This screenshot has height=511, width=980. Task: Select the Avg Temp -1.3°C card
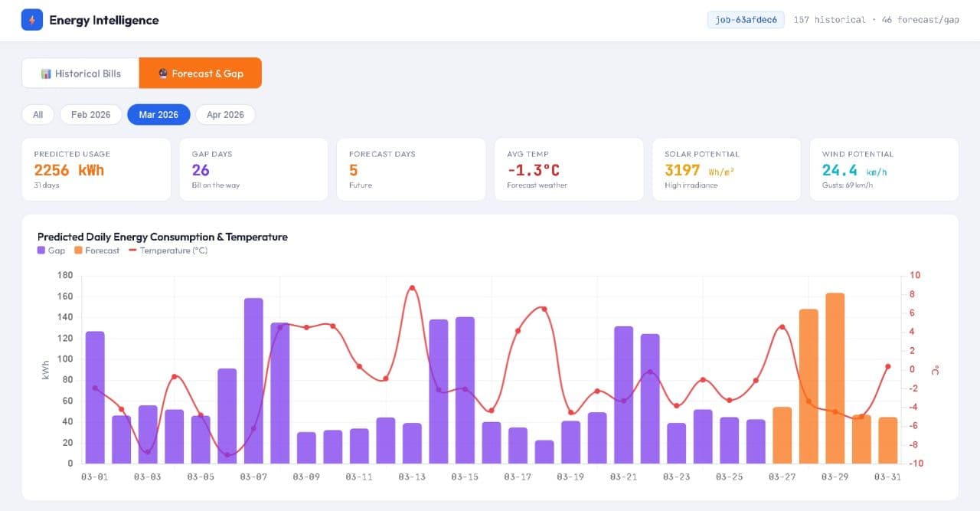pos(569,169)
